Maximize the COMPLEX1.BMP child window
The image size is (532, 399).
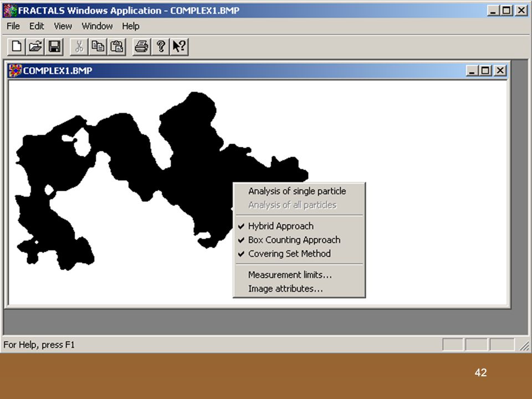click(485, 70)
